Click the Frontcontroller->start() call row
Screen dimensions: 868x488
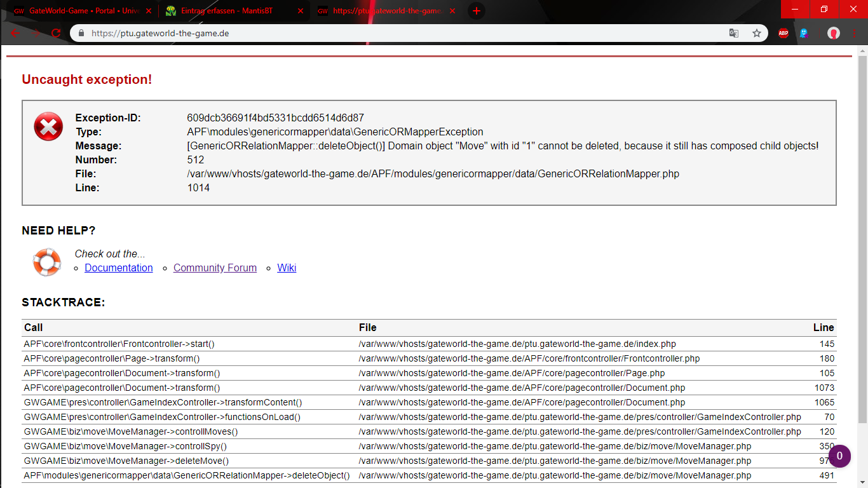click(119, 344)
